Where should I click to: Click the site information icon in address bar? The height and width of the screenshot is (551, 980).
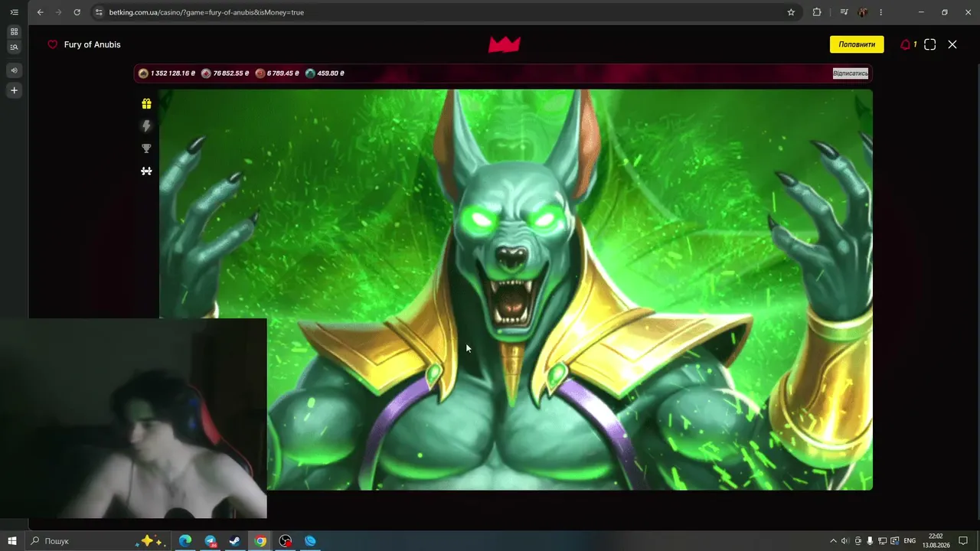point(99,12)
